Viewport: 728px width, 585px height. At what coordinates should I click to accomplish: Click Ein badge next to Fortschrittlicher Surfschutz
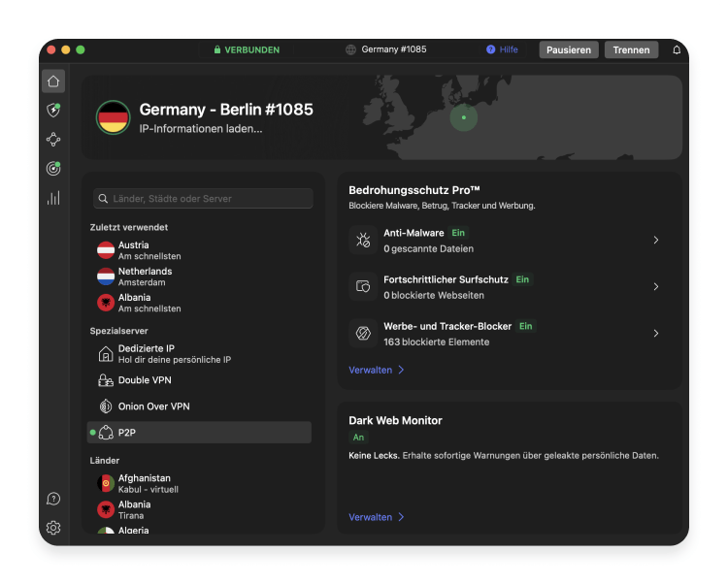[522, 279]
